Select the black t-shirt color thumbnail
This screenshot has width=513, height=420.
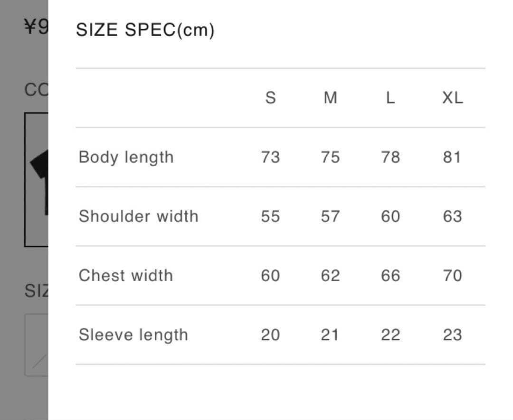[x=36, y=180]
